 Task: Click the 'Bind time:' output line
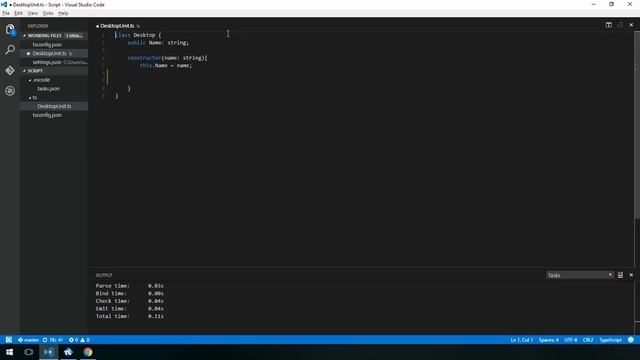click(130, 293)
